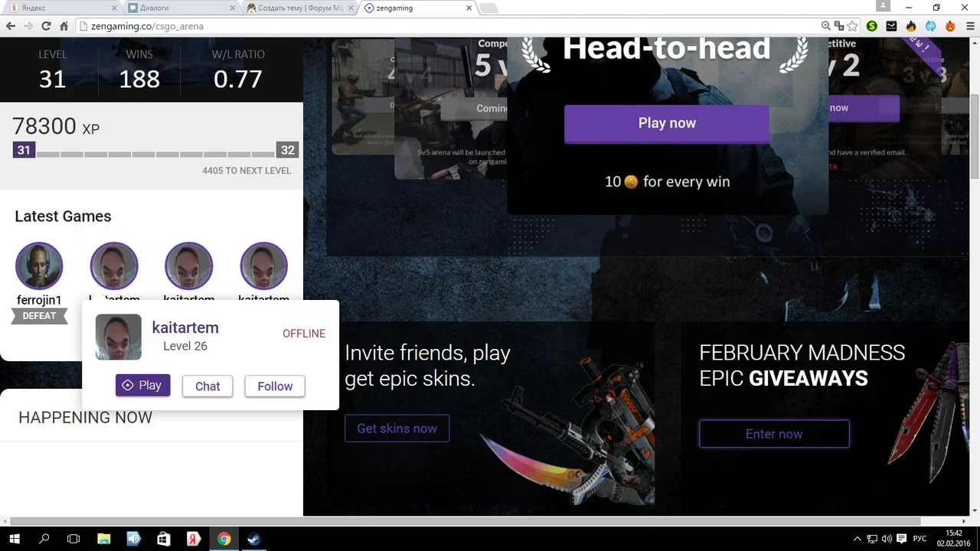The height and width of the screenshot is (551, 980).
Task: Open the Action Center notifications
Action: pos(902,539)
